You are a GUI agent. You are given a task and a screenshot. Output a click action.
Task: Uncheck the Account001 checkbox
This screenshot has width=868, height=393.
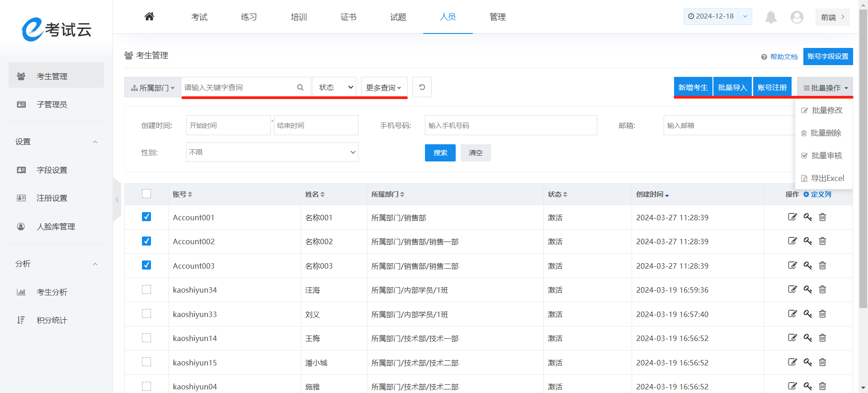tap(146, 217)
